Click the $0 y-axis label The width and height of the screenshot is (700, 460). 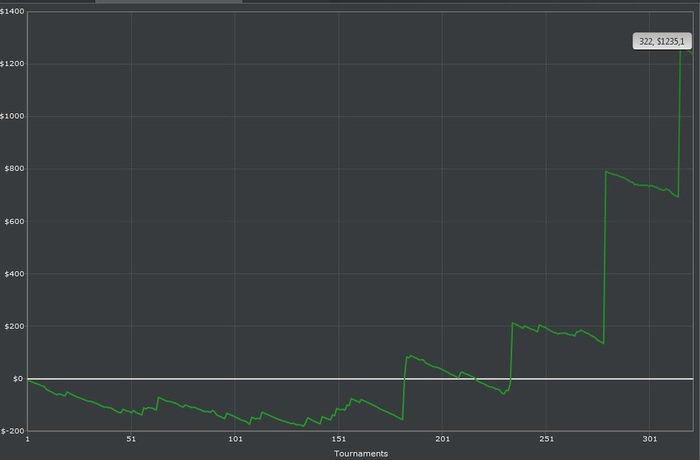pos(18,379)
